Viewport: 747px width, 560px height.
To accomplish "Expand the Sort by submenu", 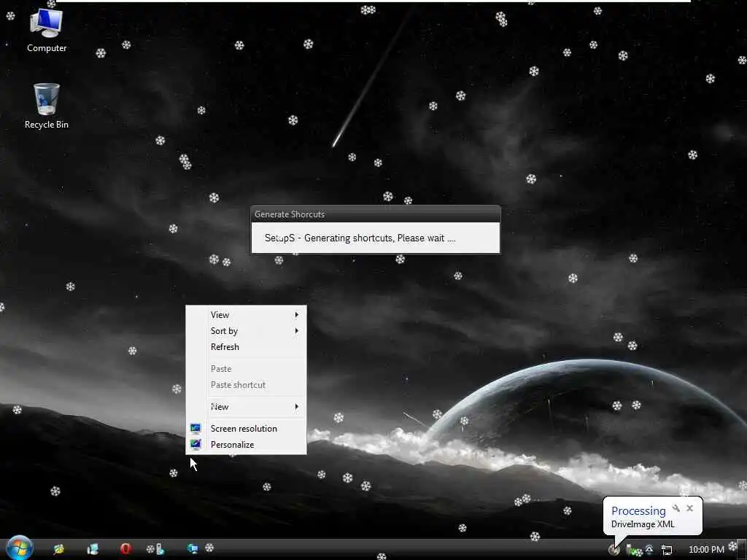I will (x=246, y=331).
